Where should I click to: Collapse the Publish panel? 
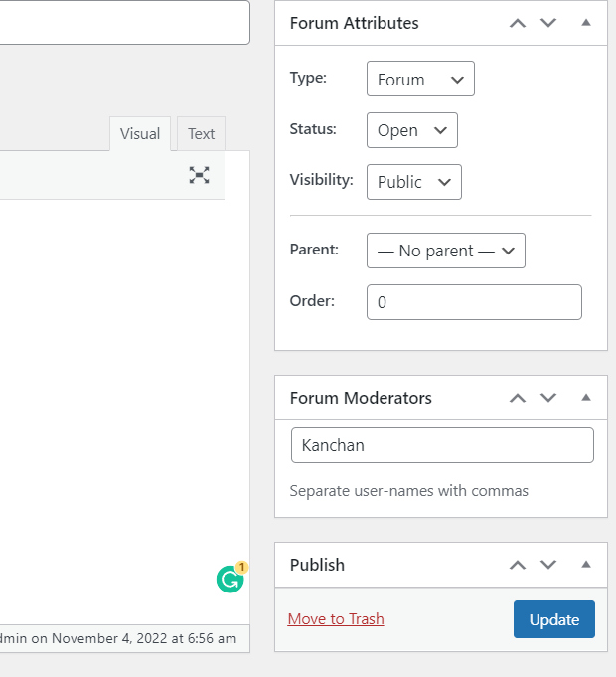586,565
